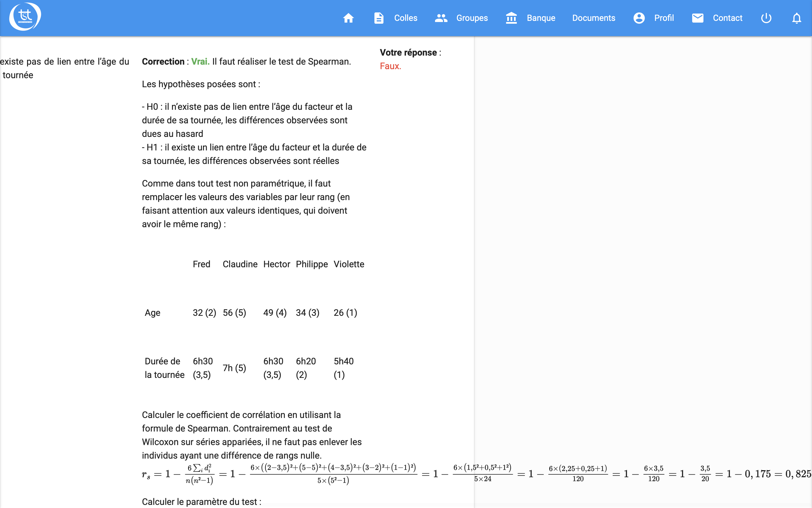Click the 'Age' row label

point(152,313)
